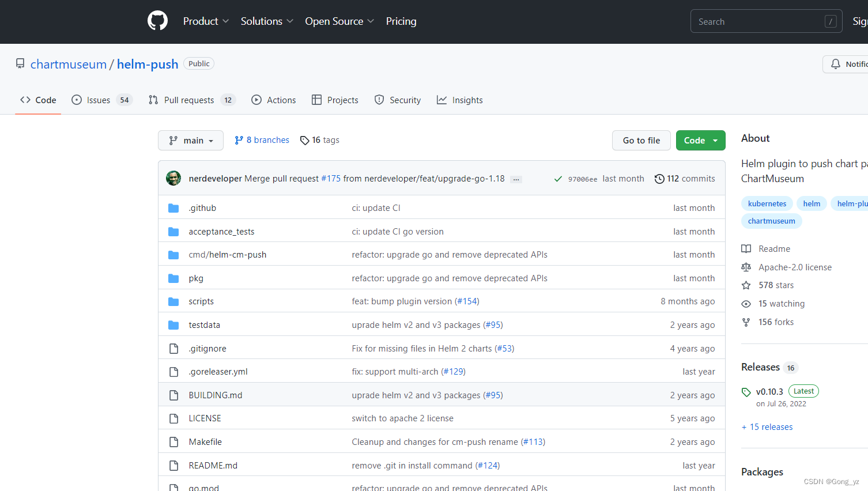Switch to the Insights tab
The height and width of the screenshot is (491, 868).
pos(460,100)
